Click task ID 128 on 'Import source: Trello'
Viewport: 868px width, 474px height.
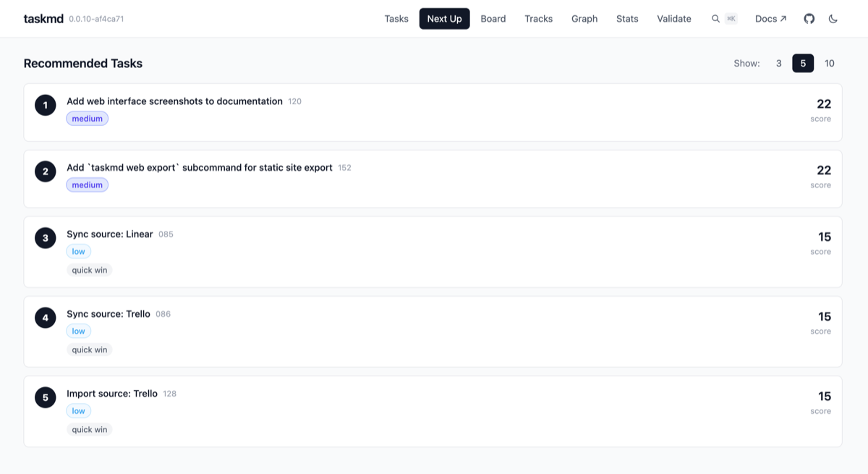pyautogui.click(x=169, y=394)
